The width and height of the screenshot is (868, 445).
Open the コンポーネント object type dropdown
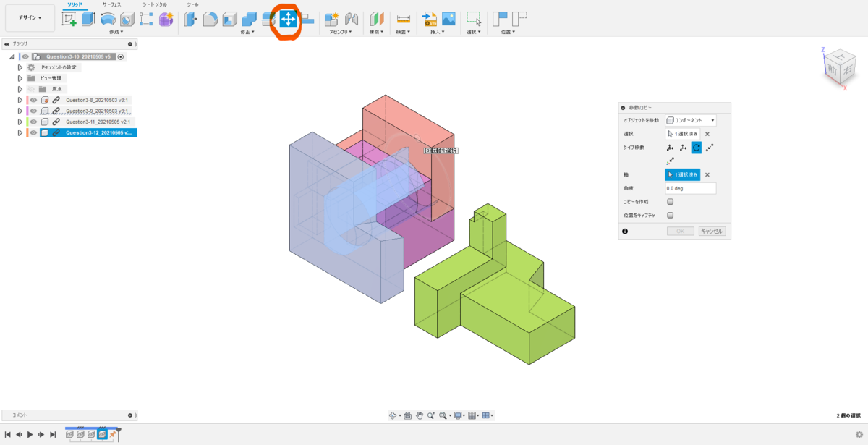(x=691, y=120)
